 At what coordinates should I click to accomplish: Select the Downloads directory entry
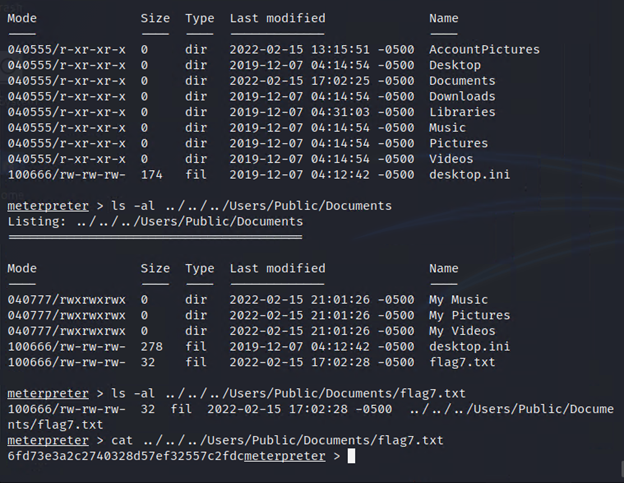click(461, 96)
